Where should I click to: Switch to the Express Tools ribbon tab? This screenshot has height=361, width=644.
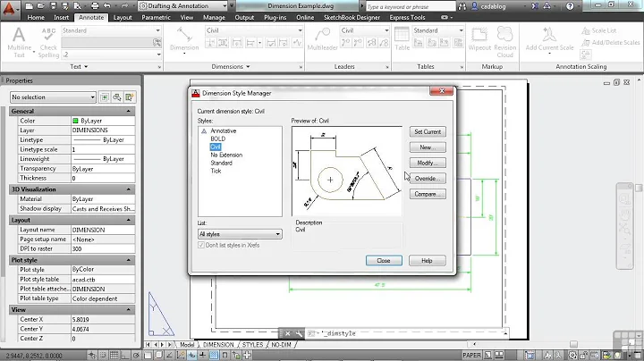(x=407, y=18)
